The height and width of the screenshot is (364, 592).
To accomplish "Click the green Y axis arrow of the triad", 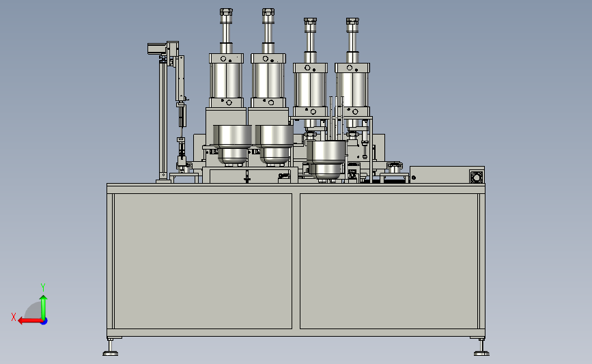I will [x=44, y=307].
